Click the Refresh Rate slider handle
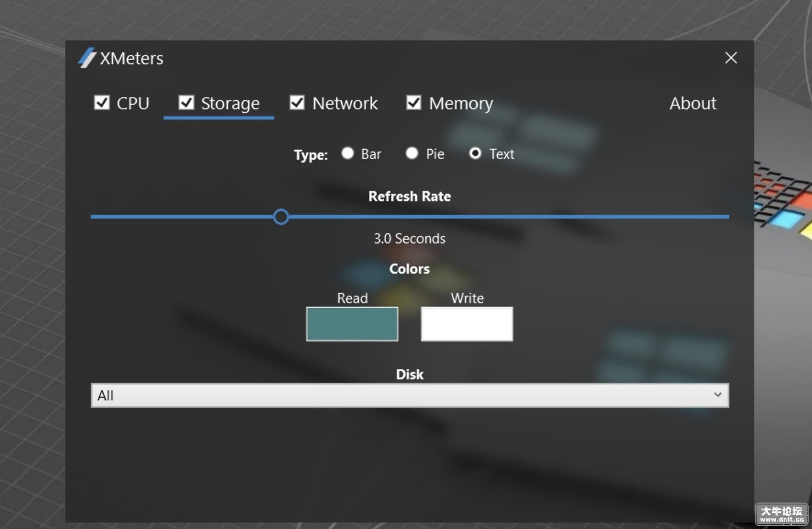This screenshot has height=529, width=812. pyautogui.click(x=281, y=217)
